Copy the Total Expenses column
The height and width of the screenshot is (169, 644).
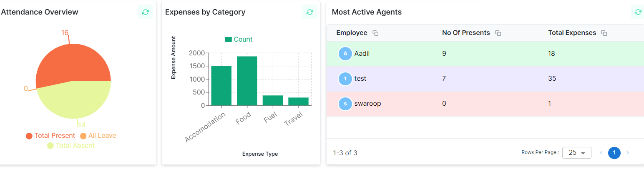(x=604, y=33)
